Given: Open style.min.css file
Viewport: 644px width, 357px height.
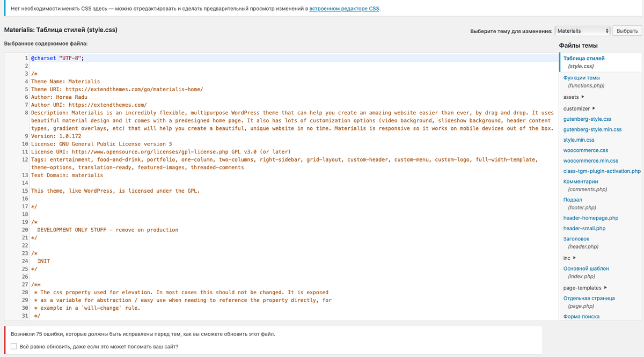Looking at the screenshot, I should 579,140.
